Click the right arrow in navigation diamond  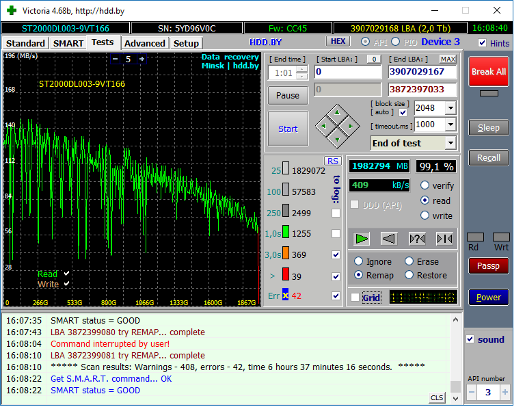point(350,127)
